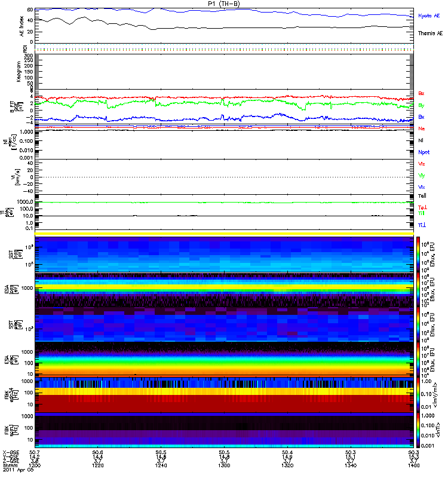Click the "<|mV/m|>" color bar unit label

click(436, 395)
